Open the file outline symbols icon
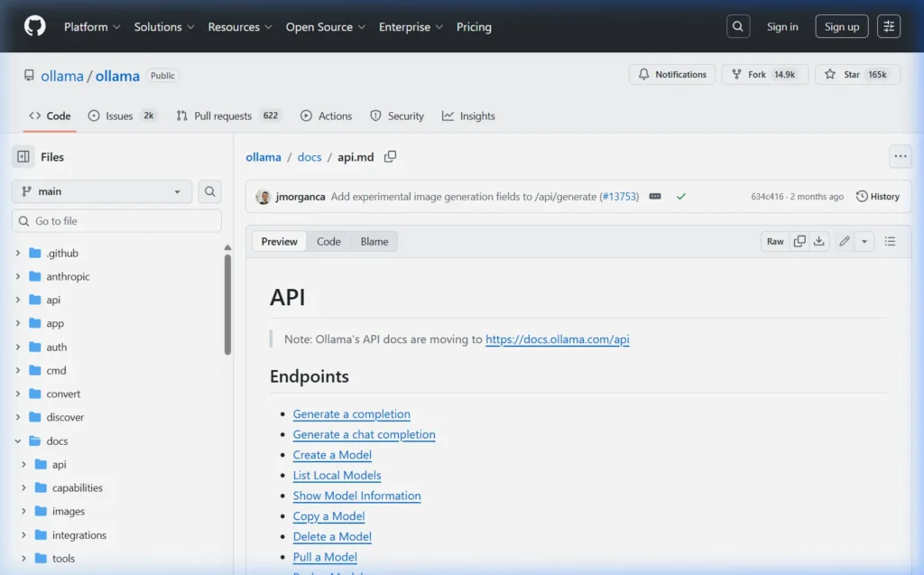The image size is (924, 575). pos(891,241)
